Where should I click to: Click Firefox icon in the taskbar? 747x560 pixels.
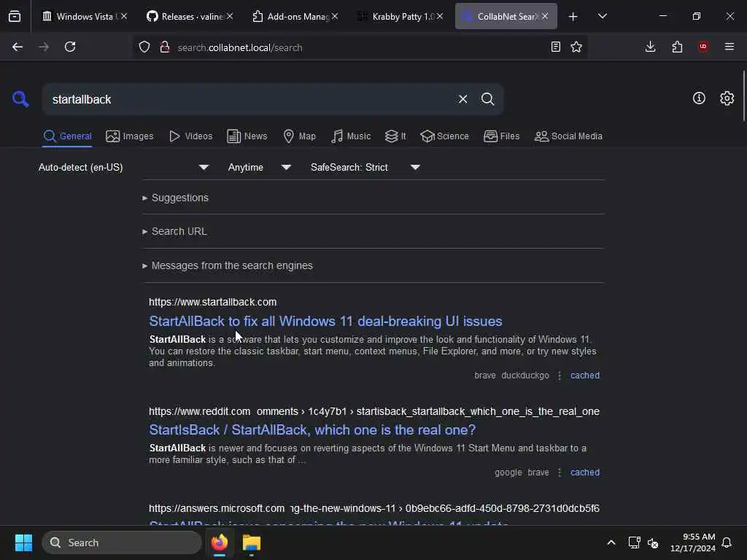220,542
